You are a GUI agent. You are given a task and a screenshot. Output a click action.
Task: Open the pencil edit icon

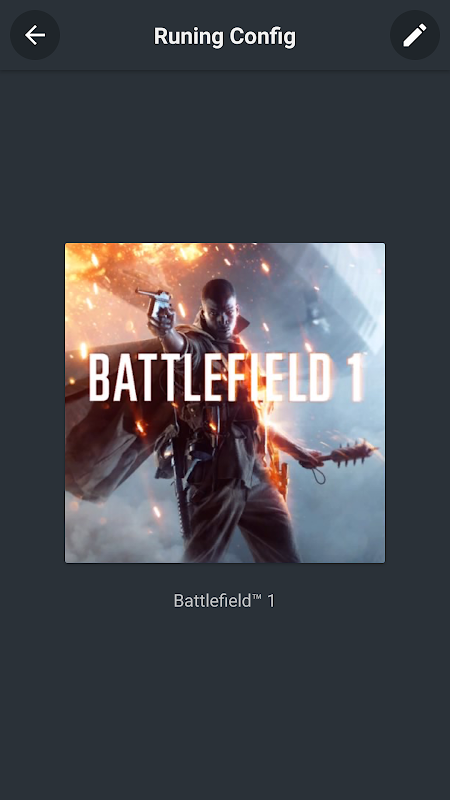[x=415, y=35]
